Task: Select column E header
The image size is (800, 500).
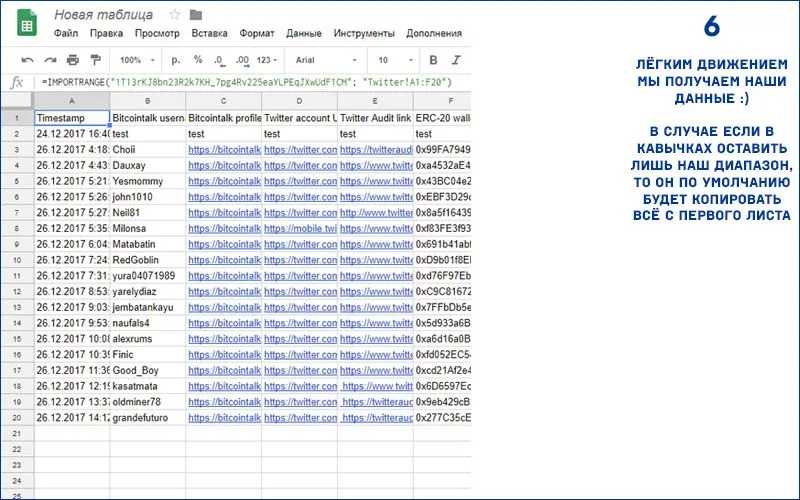Action: coord(375,101)
